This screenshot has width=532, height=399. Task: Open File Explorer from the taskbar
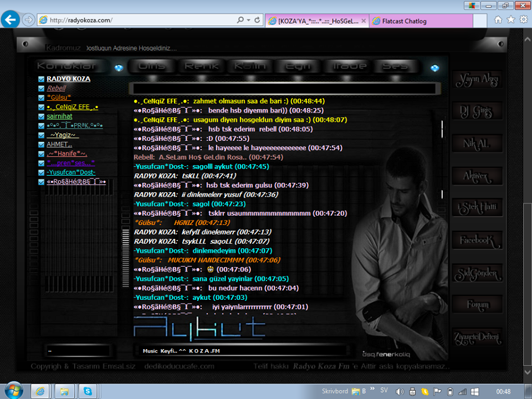pos(64,392)
